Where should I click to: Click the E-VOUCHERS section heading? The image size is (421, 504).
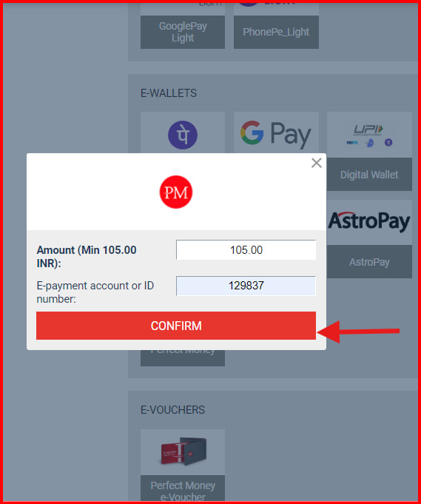point(172,410)
